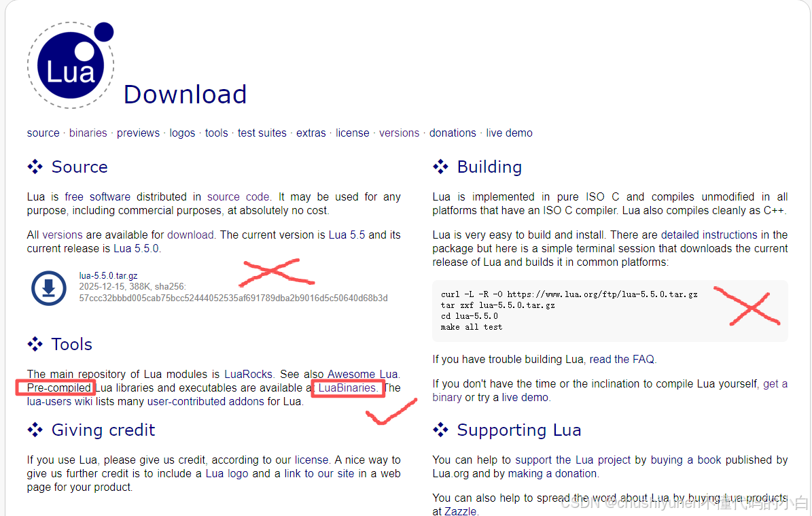Click the sha256 hash string
Viewport: 812px width, 516px height.
click(x=233, y=298)
